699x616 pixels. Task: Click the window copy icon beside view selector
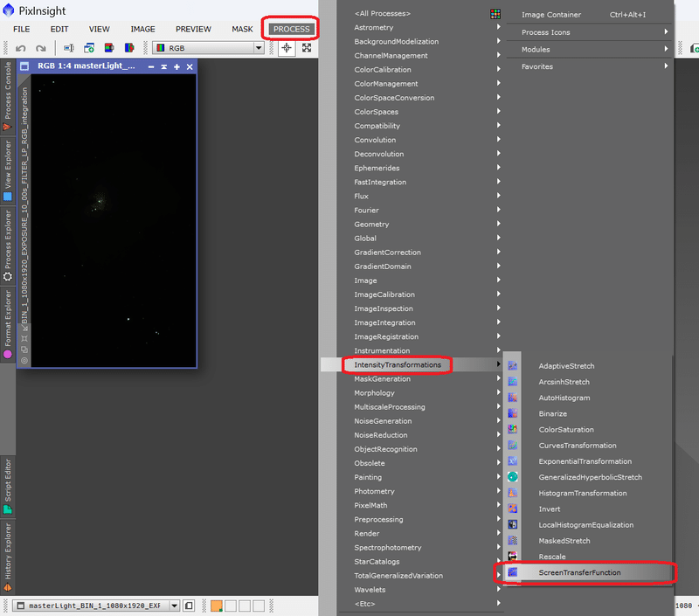[x=189, y=606]
